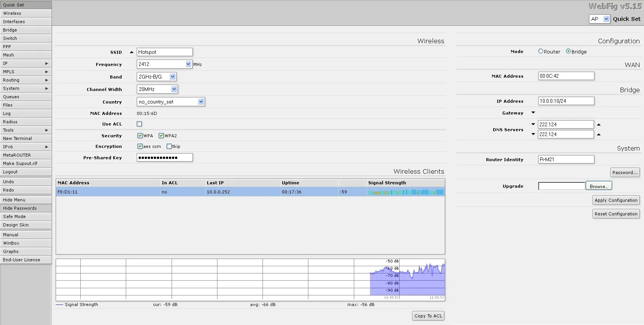Expand the System submenu arrow
The width and height of the screenshot is (644, 325).
point(47,88)
